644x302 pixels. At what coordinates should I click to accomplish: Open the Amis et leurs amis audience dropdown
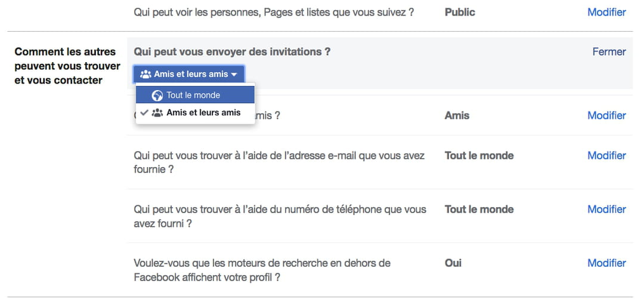(x=189, y=74)
